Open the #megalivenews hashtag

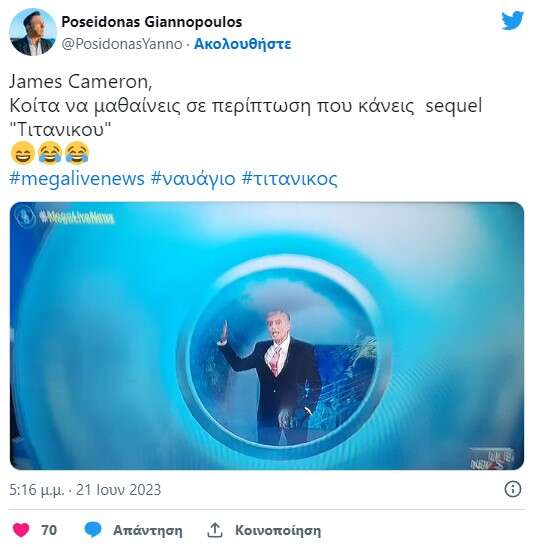(x=77, y=179)
